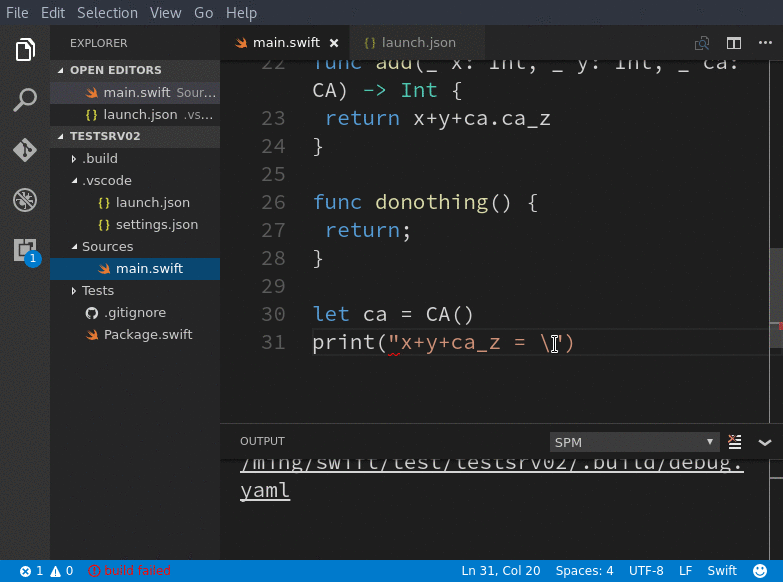Image resolution: width=783 pixels, height=582 pixels.
Task: Open the Explorer view in activity bar
Action: [x=25, y=49]
